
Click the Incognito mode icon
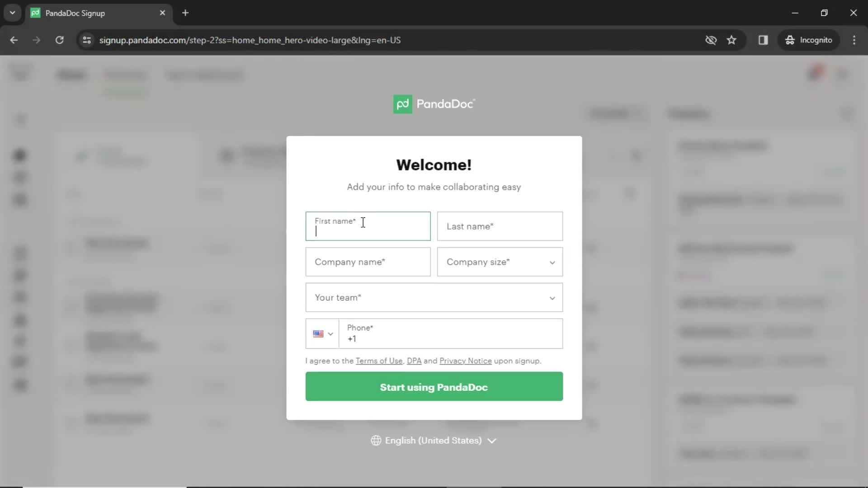tap(789, 40)
